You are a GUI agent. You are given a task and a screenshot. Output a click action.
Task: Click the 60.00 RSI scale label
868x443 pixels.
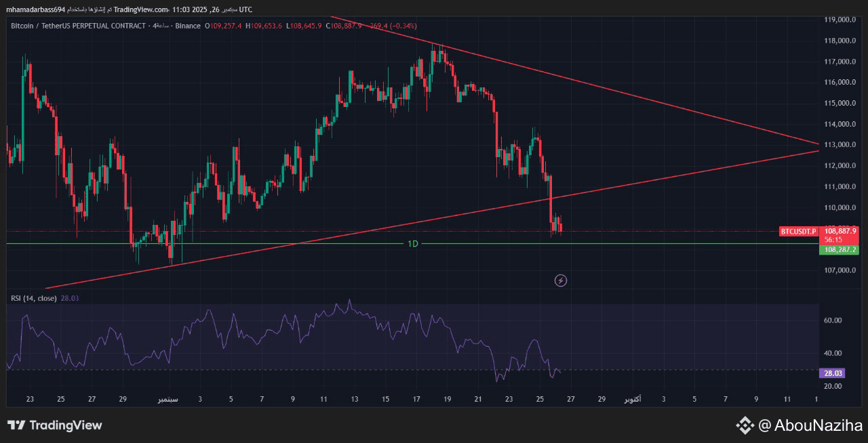pos(833,320)
